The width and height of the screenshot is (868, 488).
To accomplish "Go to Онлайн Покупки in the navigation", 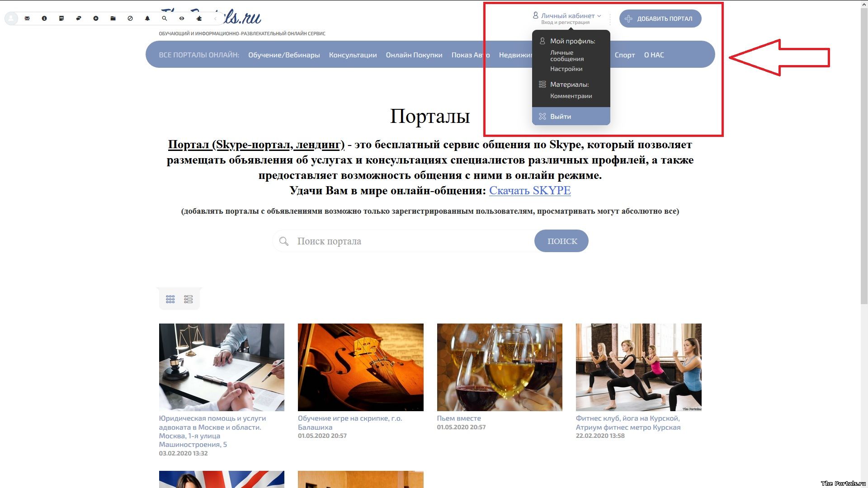I will (414, 55).
